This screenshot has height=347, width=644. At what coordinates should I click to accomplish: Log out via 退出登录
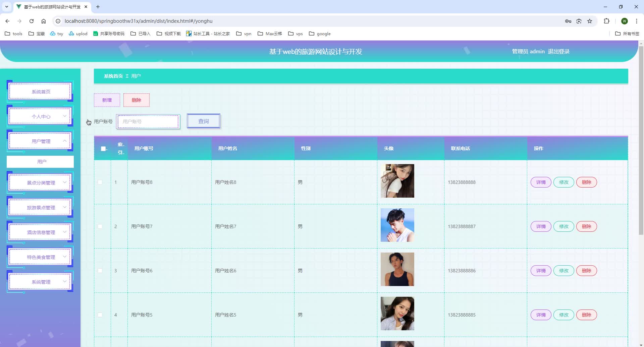click(558, 51)
